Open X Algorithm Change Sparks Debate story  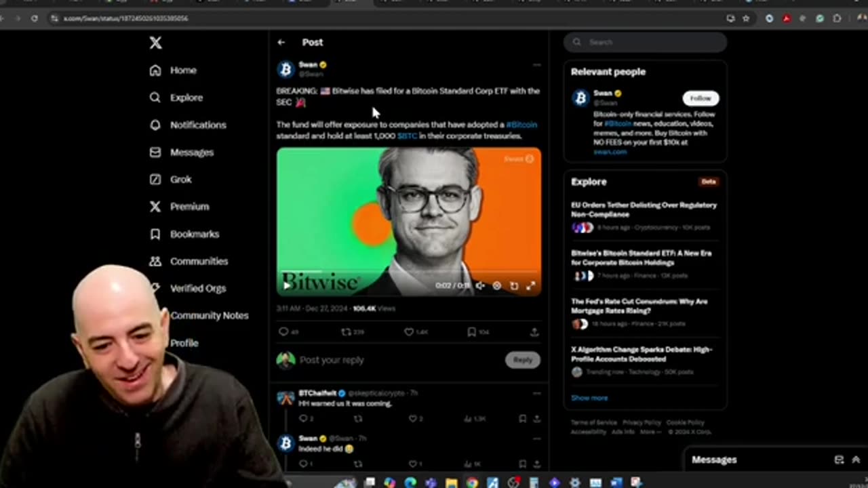pyautogui.click(x=642, y=354)
